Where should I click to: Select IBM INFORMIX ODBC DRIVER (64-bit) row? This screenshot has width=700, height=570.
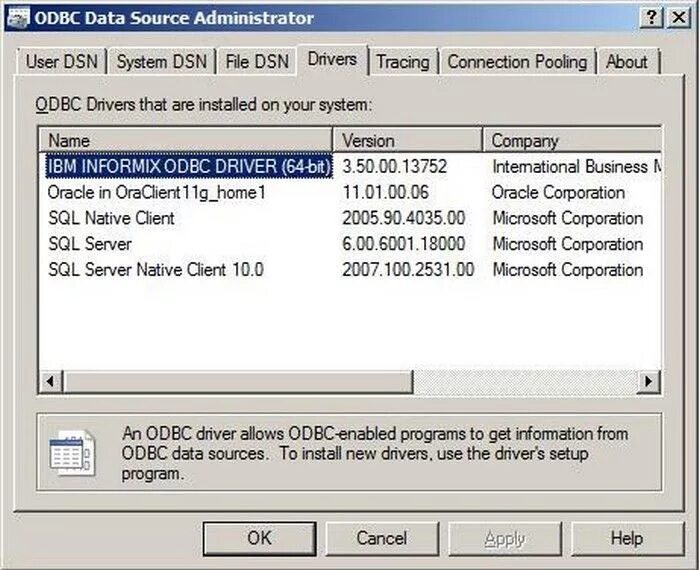189,166
